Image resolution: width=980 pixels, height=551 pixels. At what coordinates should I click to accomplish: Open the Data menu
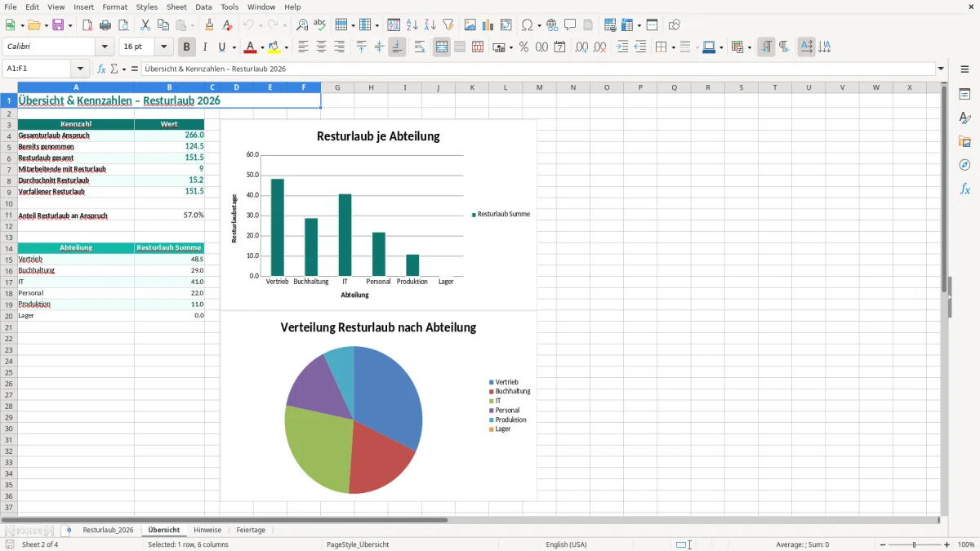[x=203, y=7]
